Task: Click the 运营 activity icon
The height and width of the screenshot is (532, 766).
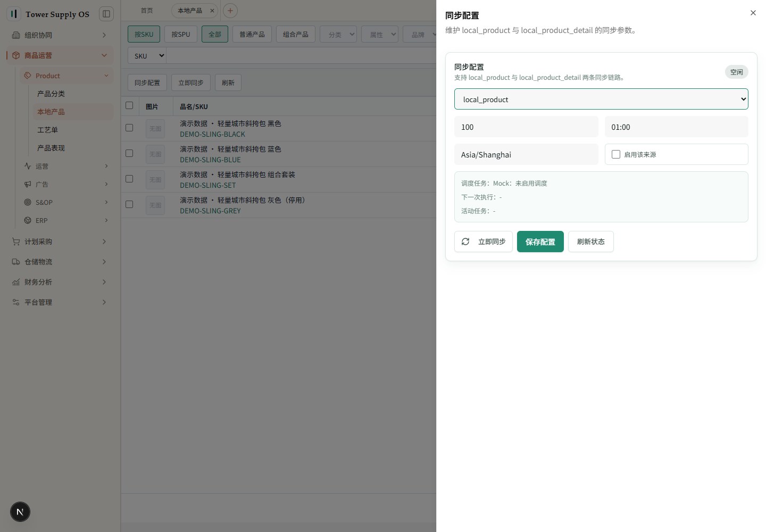Action: (x=28, y=166)
